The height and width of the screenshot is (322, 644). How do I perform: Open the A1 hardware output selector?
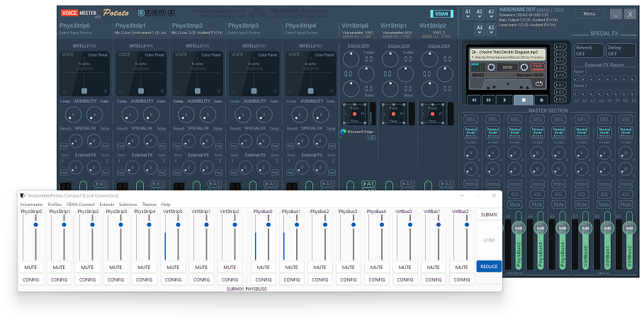[468, 13]
